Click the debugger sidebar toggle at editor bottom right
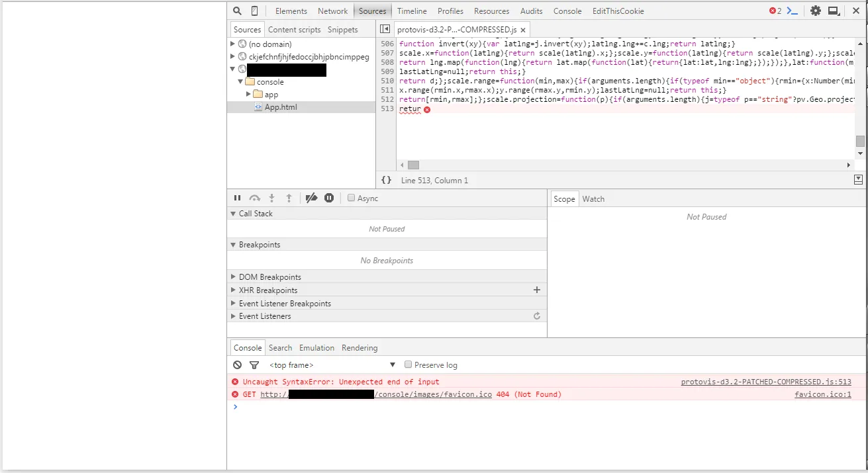868x473 pixels. [859, 179]
